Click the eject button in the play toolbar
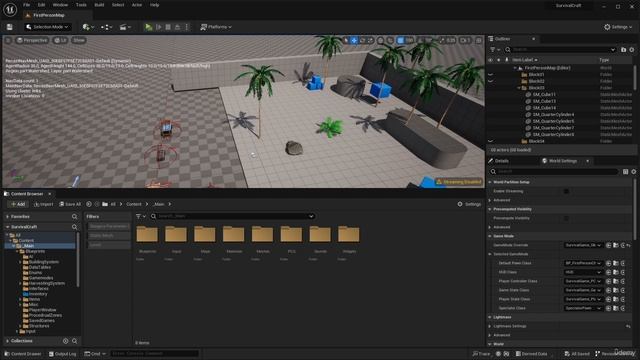The height and width of the screenshot is (360, 640). (x=177, y=27)
